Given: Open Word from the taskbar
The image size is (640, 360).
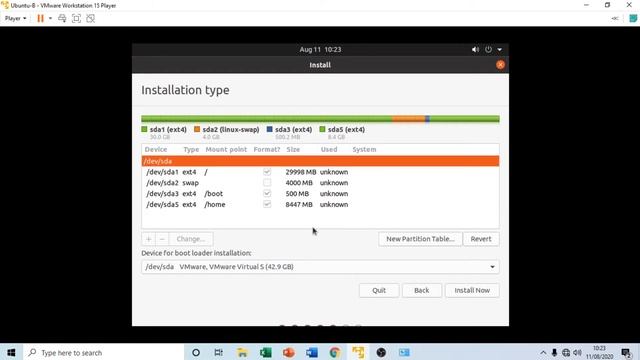Looking at the screenshot, I should pos(312,353).
